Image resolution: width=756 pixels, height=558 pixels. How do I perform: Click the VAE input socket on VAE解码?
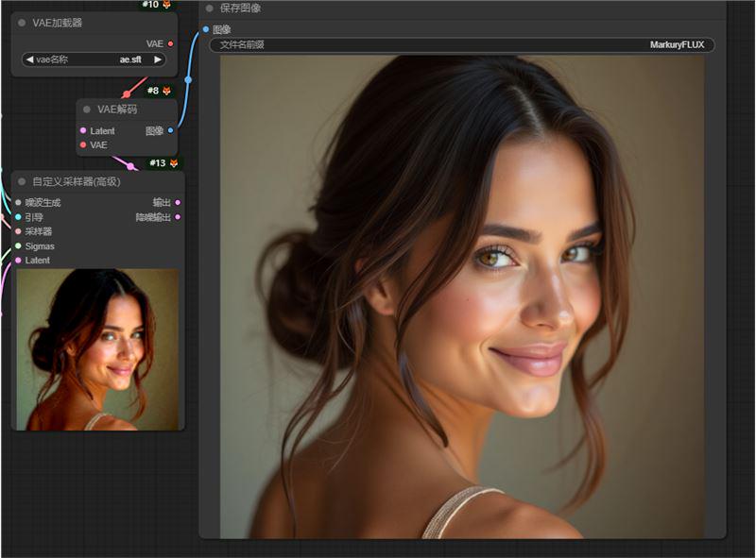pyautogui.click(x=83, y=144)
